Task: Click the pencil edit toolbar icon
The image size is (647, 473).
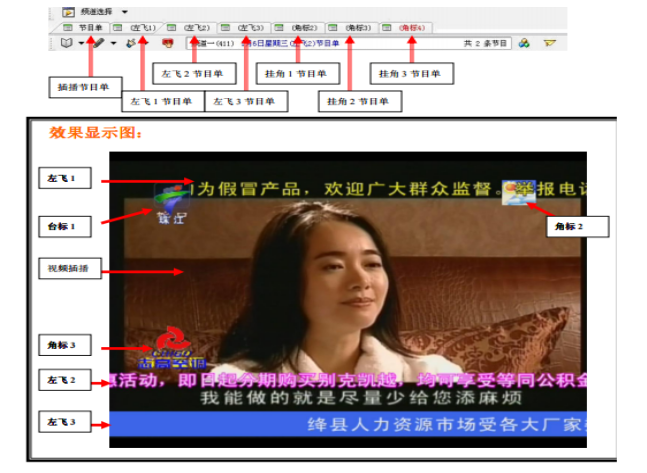Action: pyautogui.click(x=97, y=43)
